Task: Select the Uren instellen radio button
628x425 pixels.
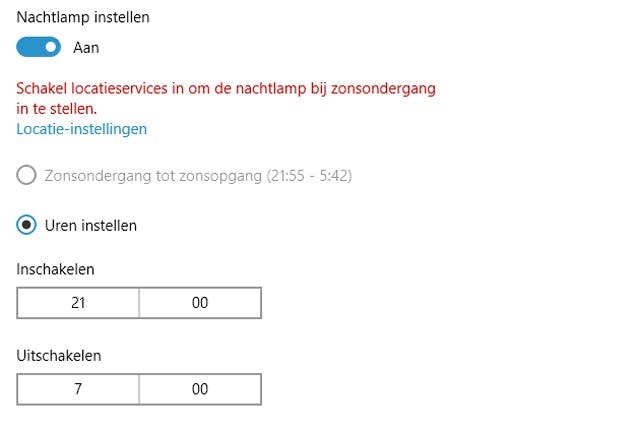Action: [27, 225]
